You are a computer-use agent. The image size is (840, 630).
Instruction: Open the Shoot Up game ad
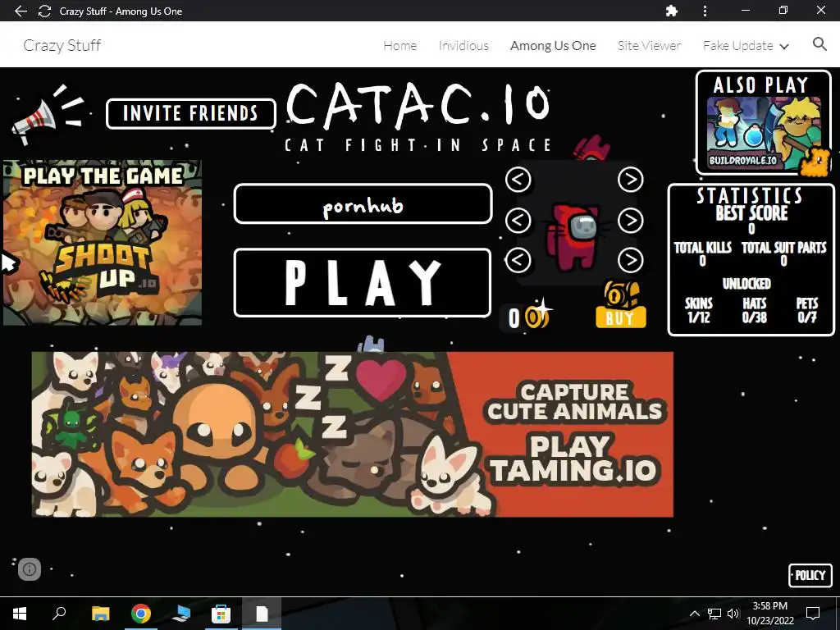pos(103,242)
